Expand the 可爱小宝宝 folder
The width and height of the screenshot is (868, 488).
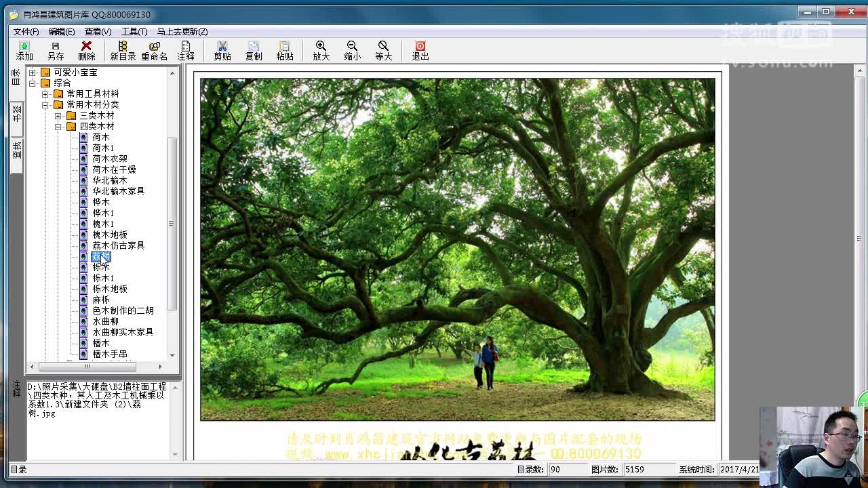point(32,72)
